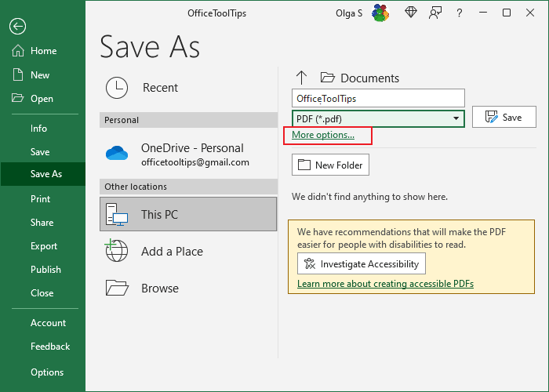The height and width of the screenshot is (392, 549).
Task: Click the up-one-level folder arrow
Action: coord(301,78)
